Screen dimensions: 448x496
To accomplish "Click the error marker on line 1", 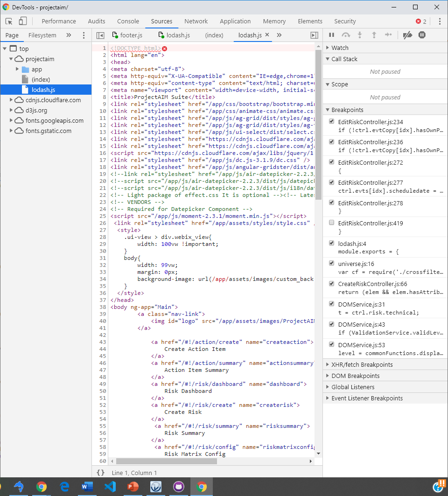I will [x=165, y=49].
